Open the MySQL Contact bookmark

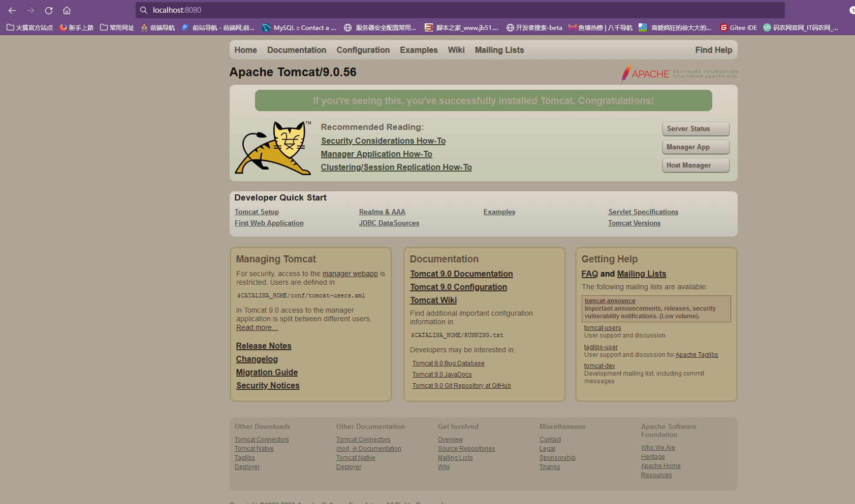299,27
